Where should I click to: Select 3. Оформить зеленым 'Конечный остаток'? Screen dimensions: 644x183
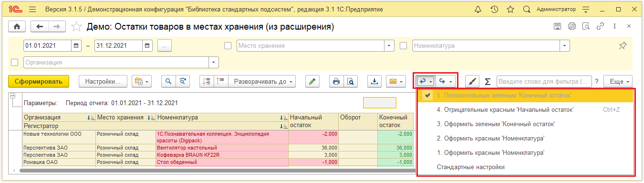[526, 124]
